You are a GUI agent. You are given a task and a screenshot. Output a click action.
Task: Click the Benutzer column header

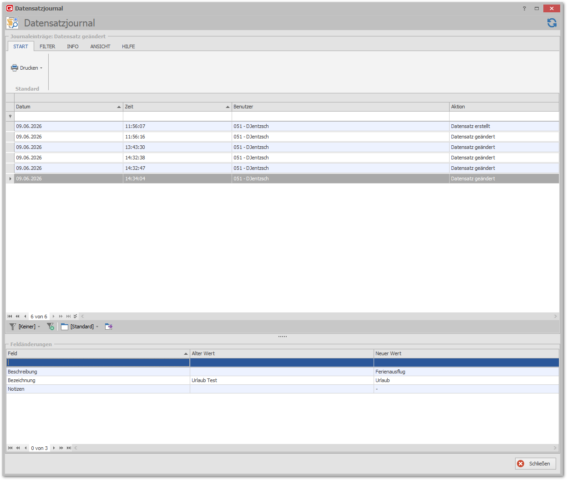click(340, 107)
